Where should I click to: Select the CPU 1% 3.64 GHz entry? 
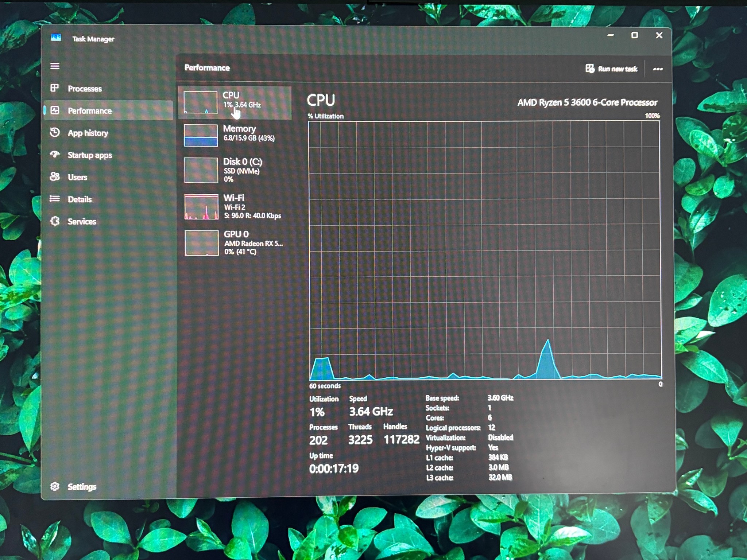tap(235, 103)
